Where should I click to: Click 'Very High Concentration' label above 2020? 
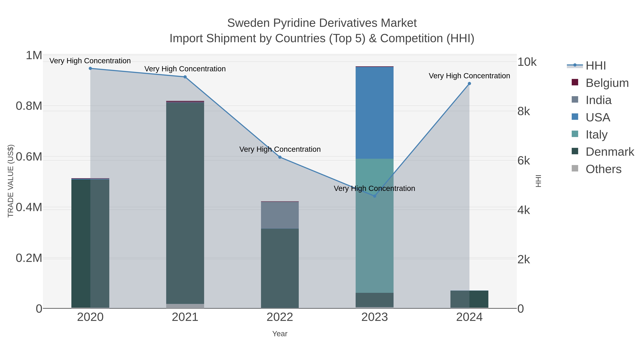click(x=90, y=61)
